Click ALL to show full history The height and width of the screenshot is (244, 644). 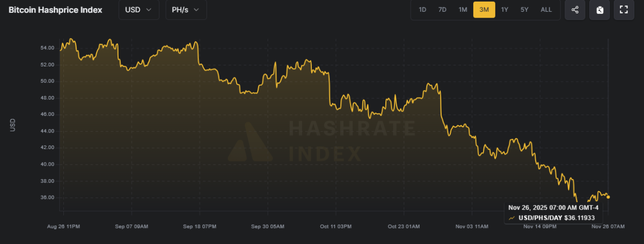pyautogui.click(x=546, y=10)
